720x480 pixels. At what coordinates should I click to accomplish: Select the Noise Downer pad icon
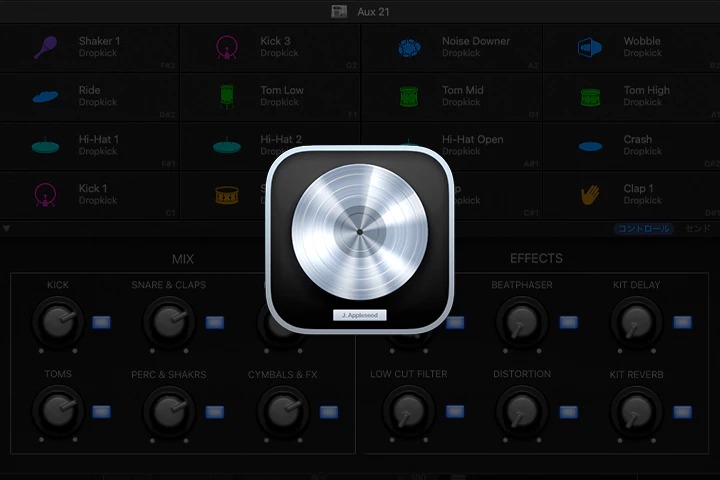pyautogui.click(x=409, y=48)
